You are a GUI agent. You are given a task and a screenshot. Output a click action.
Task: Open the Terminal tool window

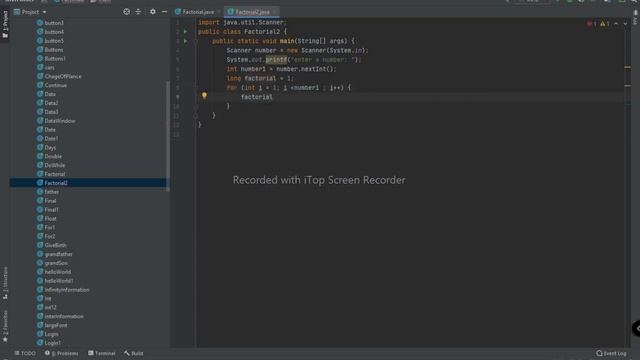tap(102, 353)
